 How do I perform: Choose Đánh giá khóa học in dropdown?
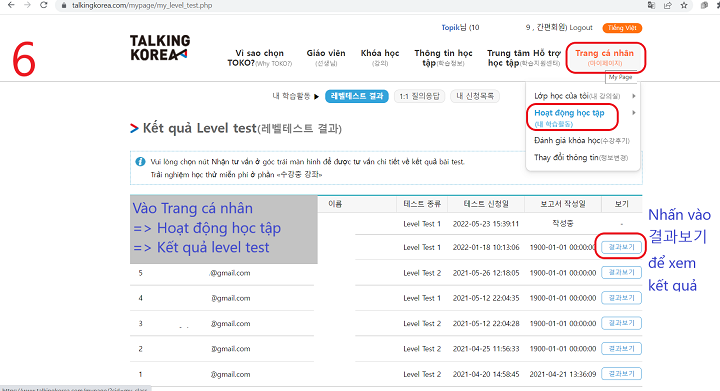coord(581,140)
